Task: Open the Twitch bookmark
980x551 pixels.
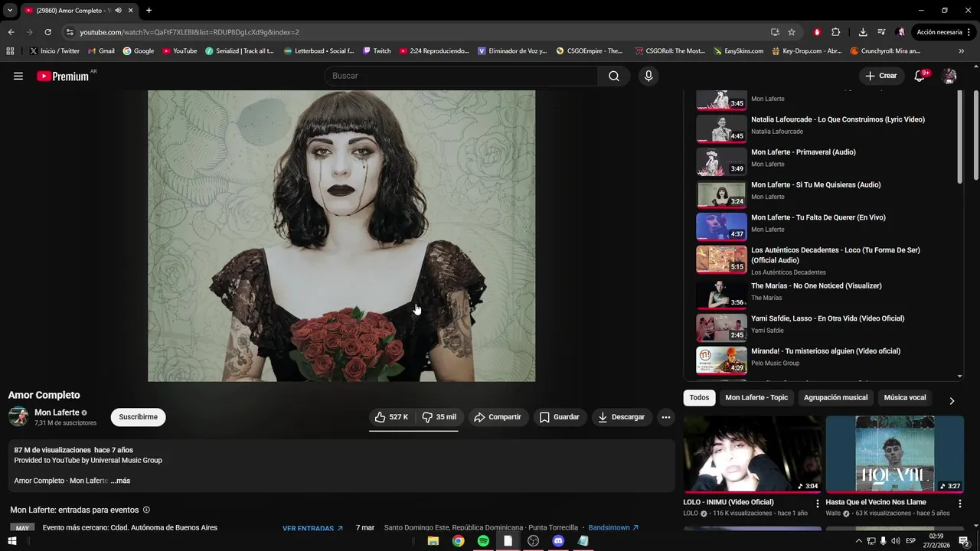Action: (x=376, y=51)
